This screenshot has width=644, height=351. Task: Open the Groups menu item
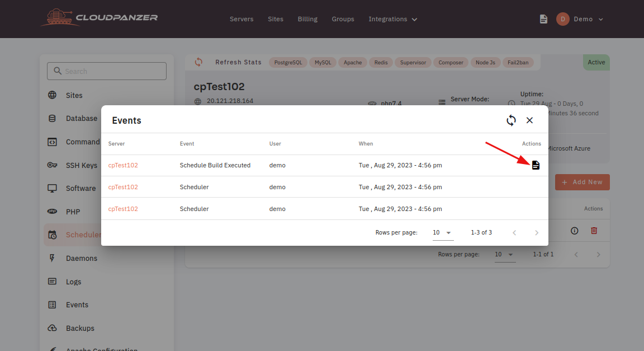[x=343, y=19]
